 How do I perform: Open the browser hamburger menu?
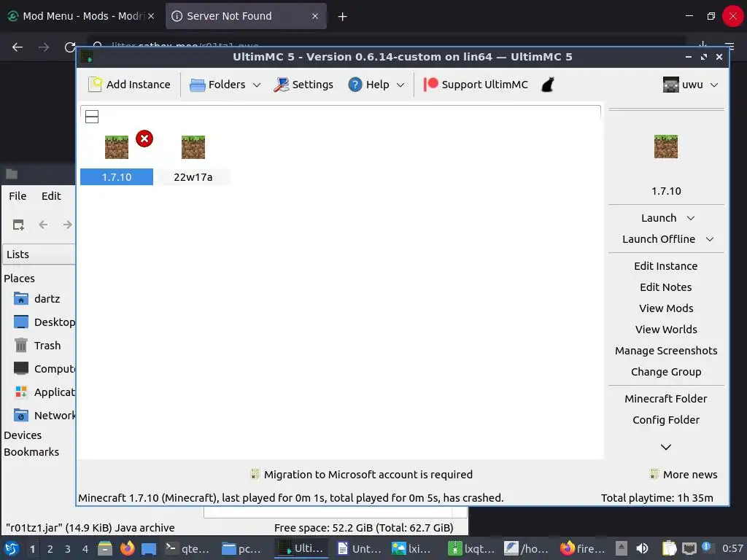pyautogui.click(x=729, y=46)
